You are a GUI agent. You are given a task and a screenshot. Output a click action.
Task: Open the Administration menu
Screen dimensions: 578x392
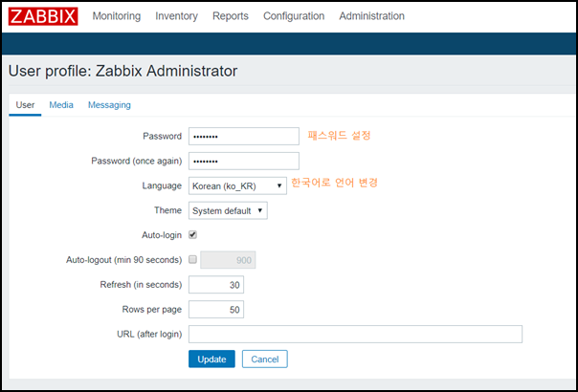pos(371,16)
